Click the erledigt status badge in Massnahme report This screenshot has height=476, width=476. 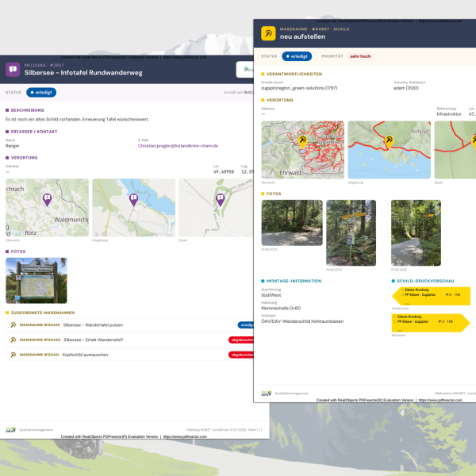(297, 56)
